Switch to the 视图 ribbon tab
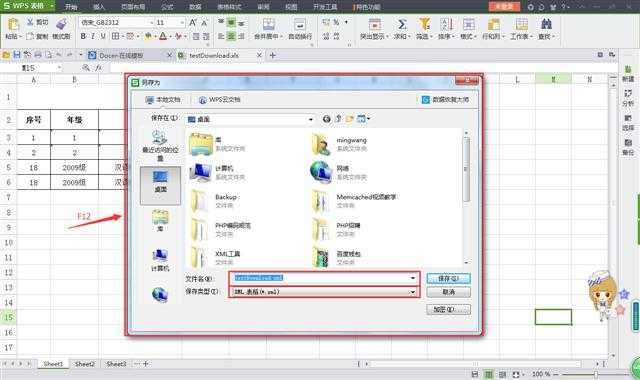This screenshot has height=380, width=640. coord(291,7)
